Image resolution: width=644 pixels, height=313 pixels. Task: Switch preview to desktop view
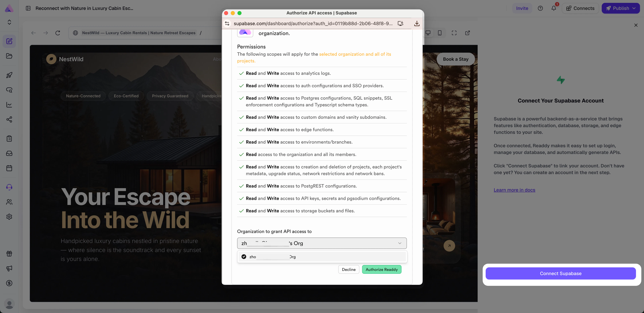pyautogui.click(x=428, y=33)
